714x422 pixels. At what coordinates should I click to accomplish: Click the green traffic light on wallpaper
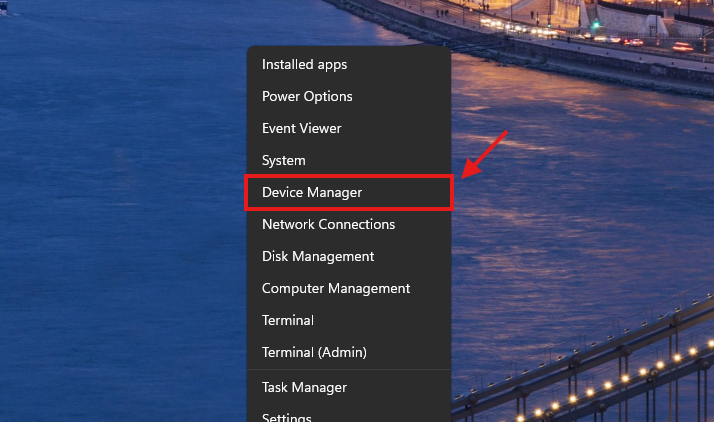click(595, 24)
